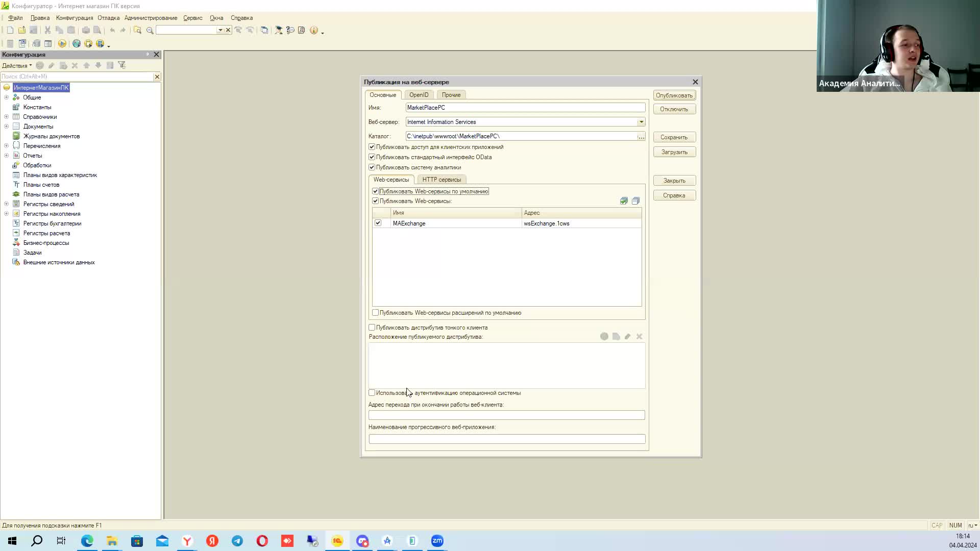This screenshot has height=551, width=980.
Task: Click the Start debugging play icon
Action: [x=62, y=44]
